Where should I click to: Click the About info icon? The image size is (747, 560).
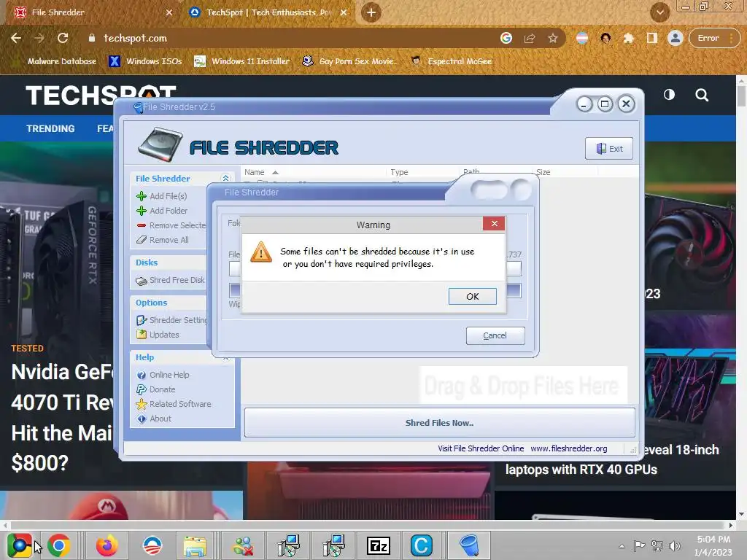(x=142, y=419)
